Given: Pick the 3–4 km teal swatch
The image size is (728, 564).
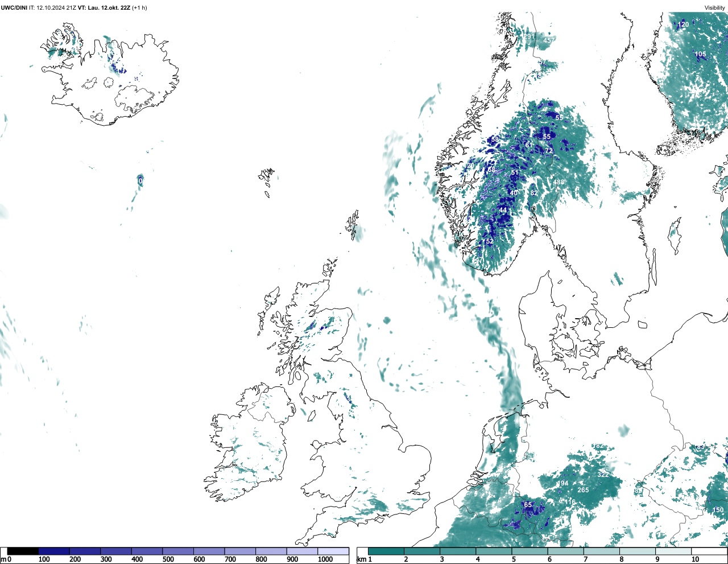Looking at the screenshot, I should point(458,551).
